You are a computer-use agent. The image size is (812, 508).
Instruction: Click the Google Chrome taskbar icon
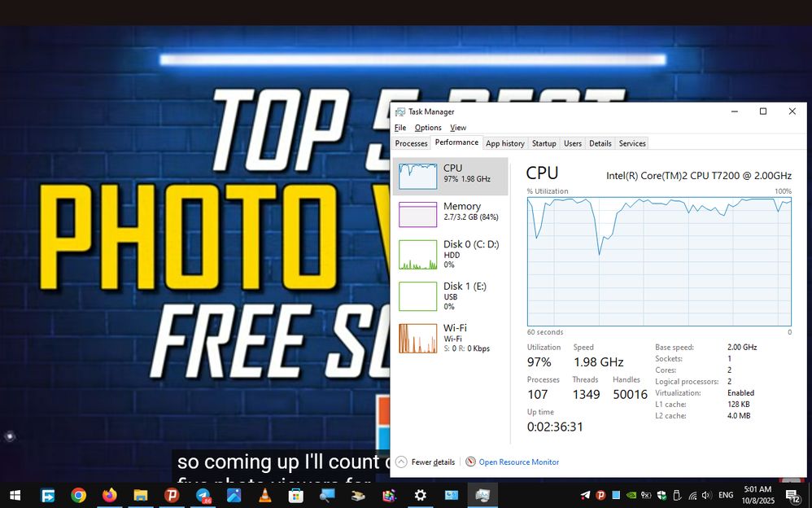[78, 495]
